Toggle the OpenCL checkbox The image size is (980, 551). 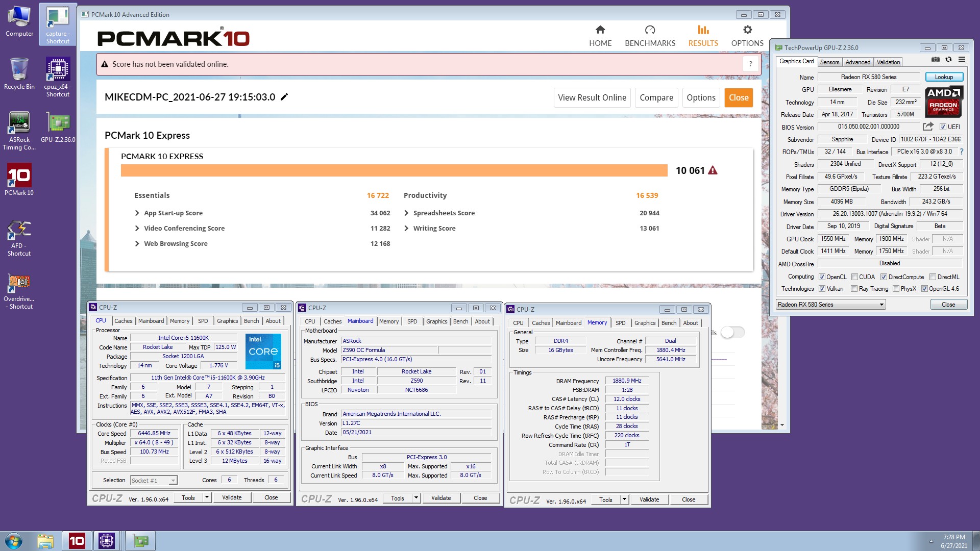click(x=822, y=277)
